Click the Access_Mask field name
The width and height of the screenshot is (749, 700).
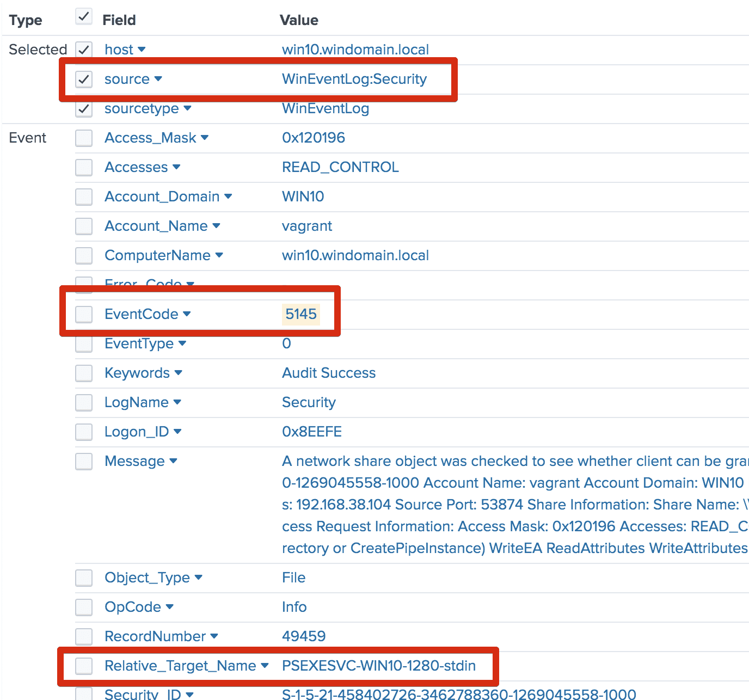pyautogui.click(x=150, y=138)
